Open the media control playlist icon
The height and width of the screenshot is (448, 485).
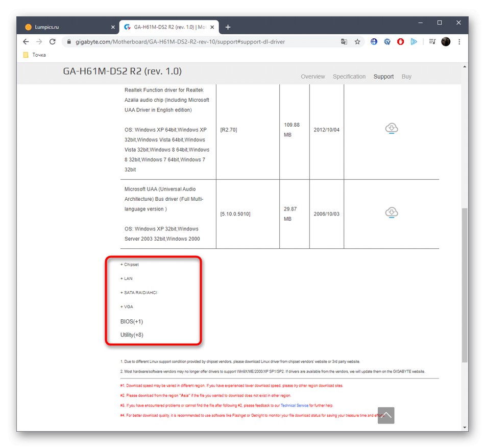click(x=432, y=41)
